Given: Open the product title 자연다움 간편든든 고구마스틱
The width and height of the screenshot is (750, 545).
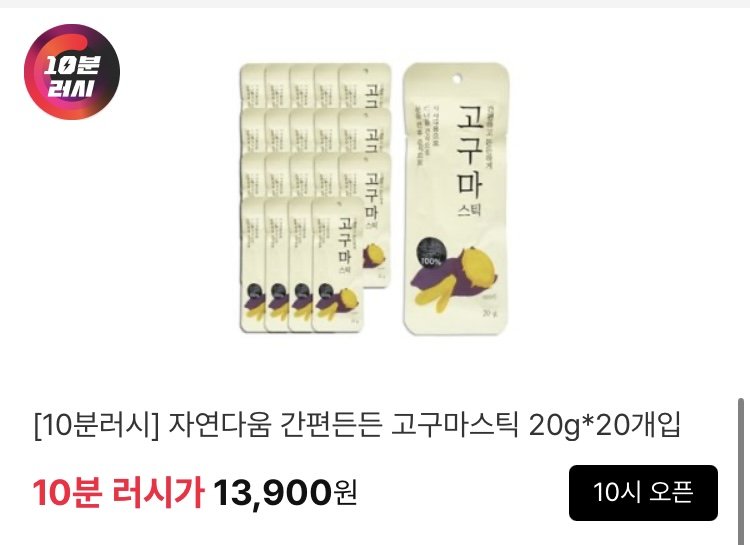Looking at the screenshot, I should (x=343, y=425).
